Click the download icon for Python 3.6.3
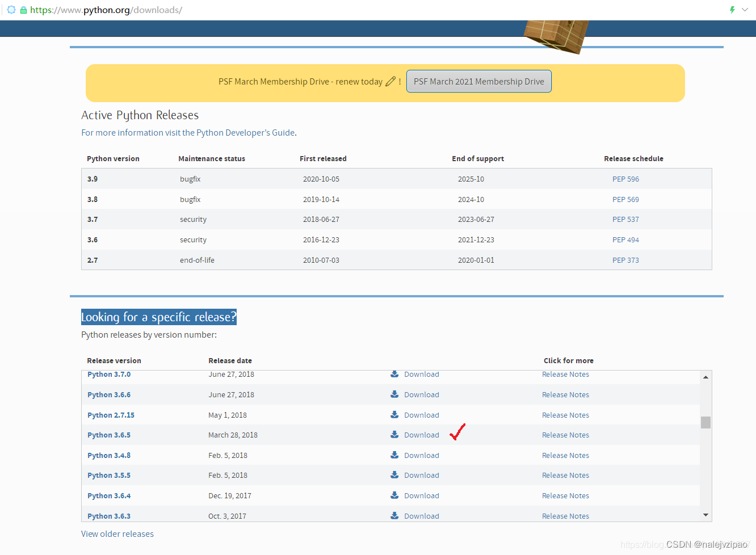Screen dimensions: 756x555 [x=394, y=516]
